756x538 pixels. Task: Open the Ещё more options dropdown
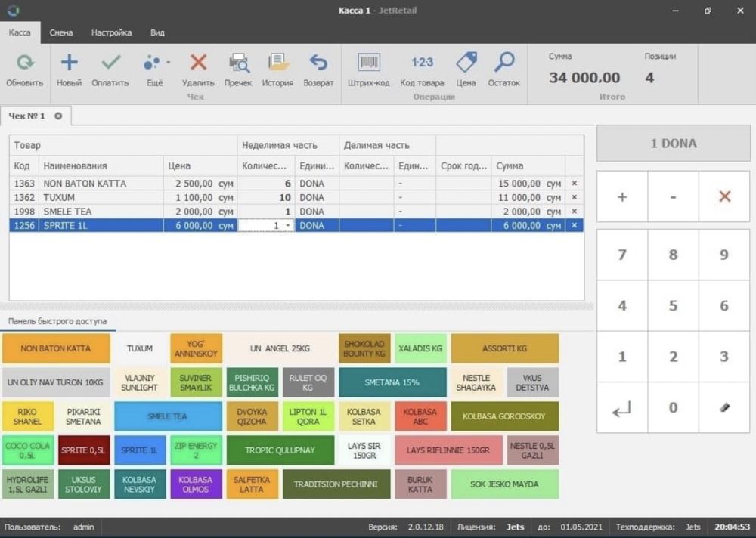coord(156,70)
